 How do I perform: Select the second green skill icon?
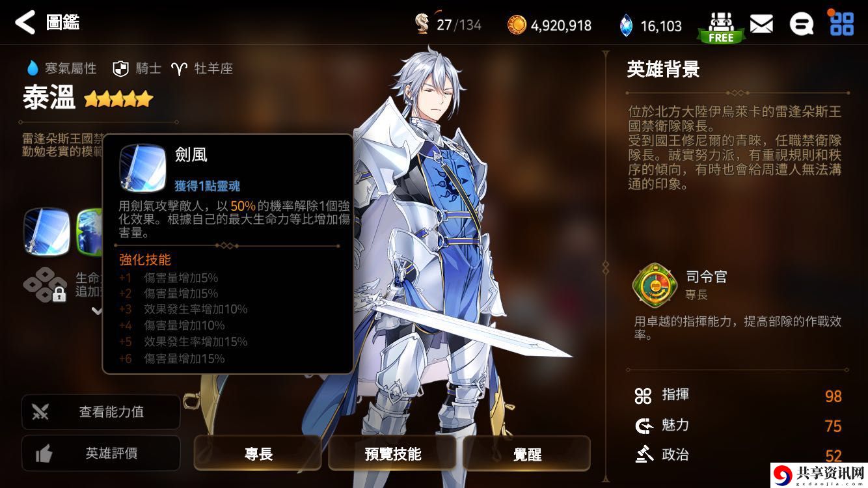[x=90, y=232]
